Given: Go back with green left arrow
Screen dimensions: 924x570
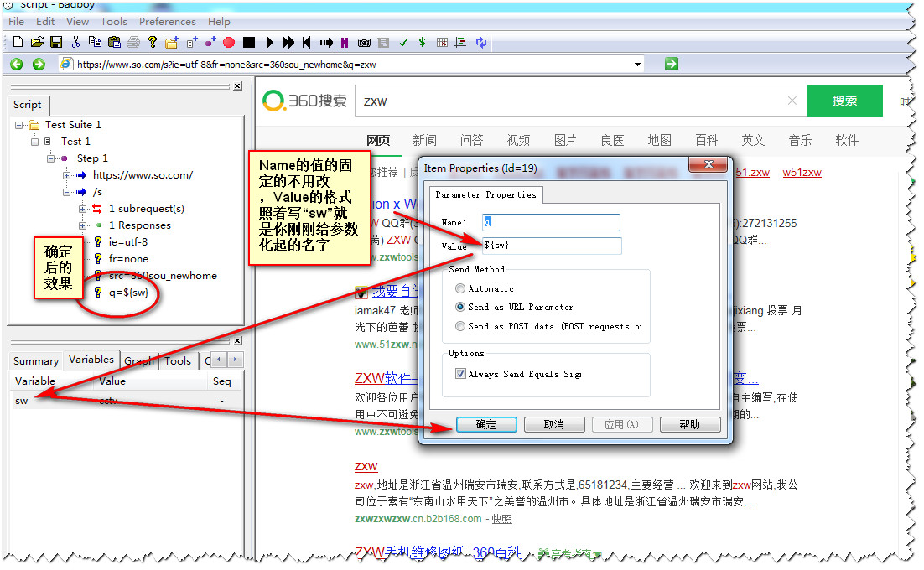Looking at the screenshot, I should (x=17, y=65).
